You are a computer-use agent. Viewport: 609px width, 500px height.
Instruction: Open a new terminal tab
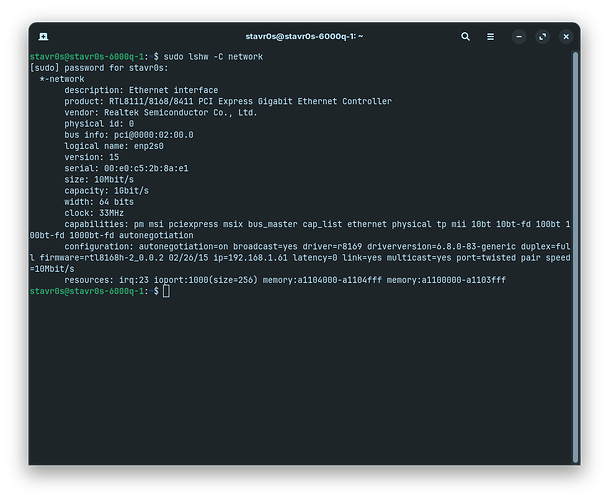tap(46, 36)
